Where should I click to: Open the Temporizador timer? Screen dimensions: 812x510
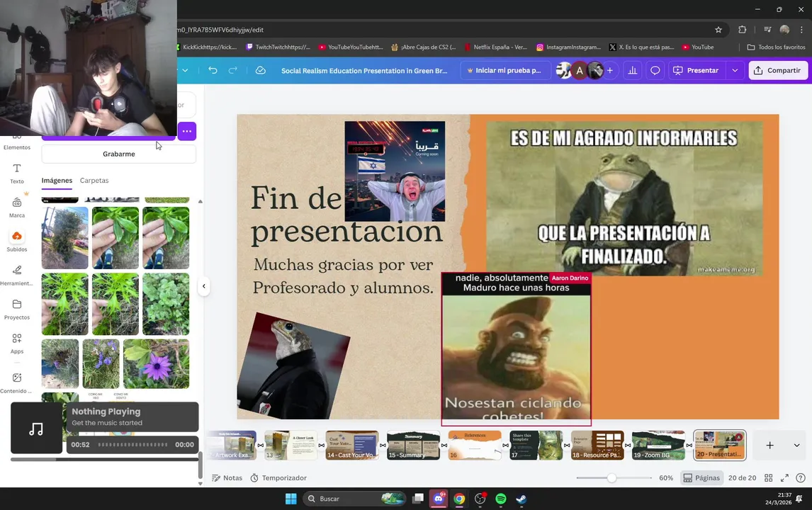pyautogui.click(x=278, y=478)
